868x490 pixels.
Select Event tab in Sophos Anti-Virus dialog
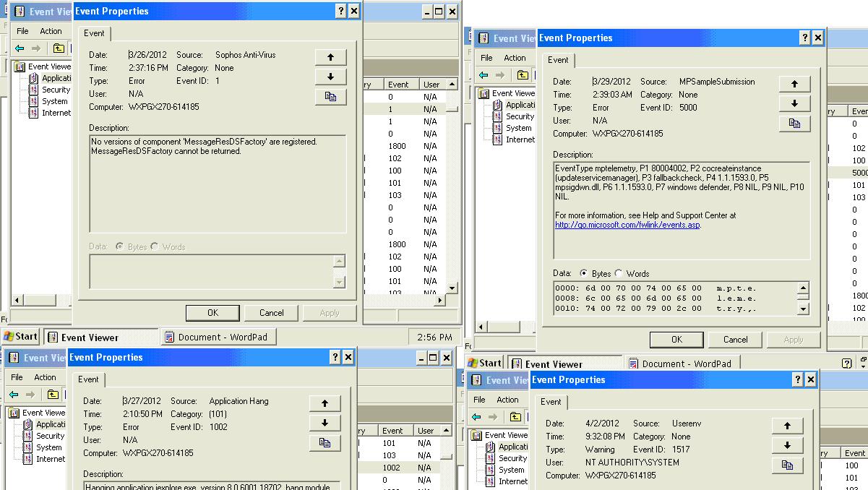point(94,33)
